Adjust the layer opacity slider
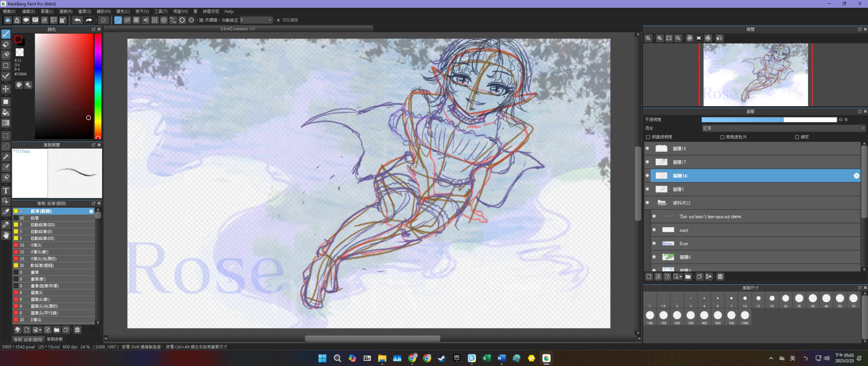This screenshot has width=868, height=366. [769, 120]
